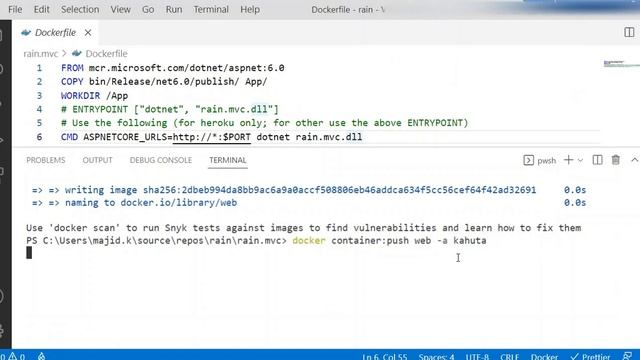Viewport: 640px width, 360px height.
Task: Click the commented ENTRYPOINT line text
Action: coord(170,109)
